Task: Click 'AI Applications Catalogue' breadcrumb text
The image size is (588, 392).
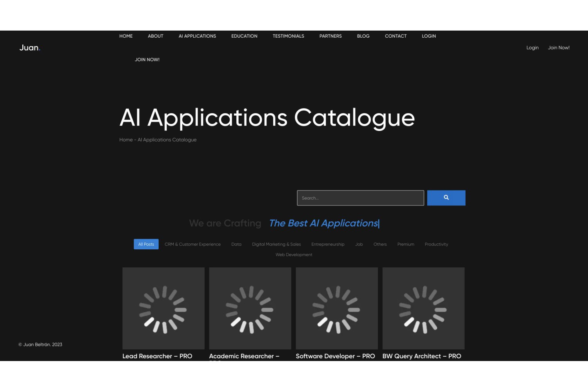Action: coord(167,140)
